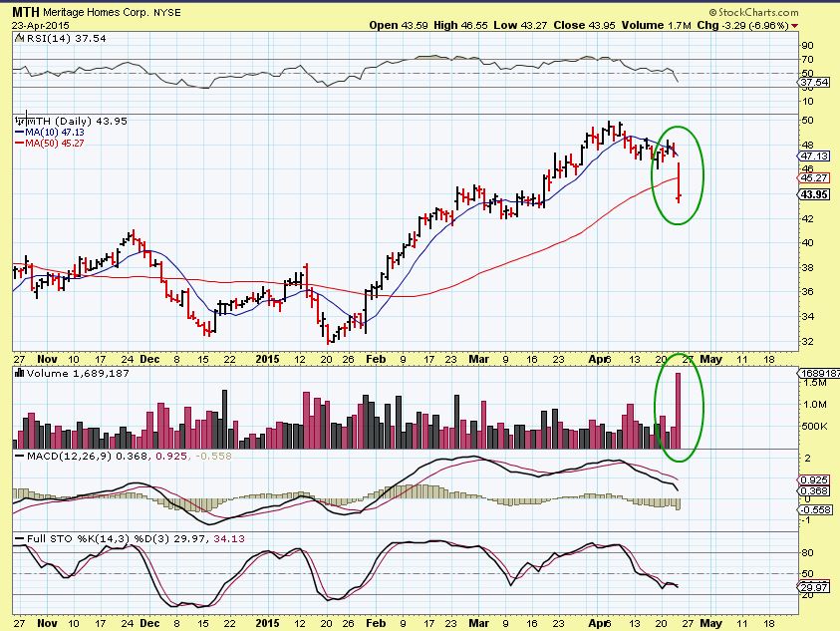Click the 1.5M volume scale label

click(814, 383)
